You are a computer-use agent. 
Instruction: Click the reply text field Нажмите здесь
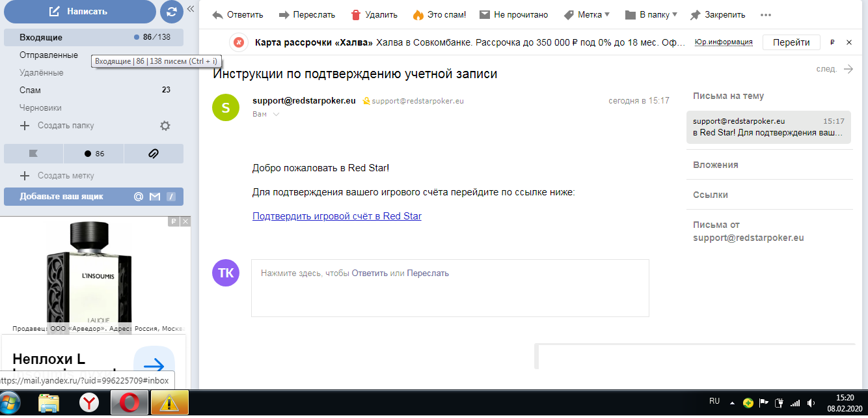pos(450,288)
